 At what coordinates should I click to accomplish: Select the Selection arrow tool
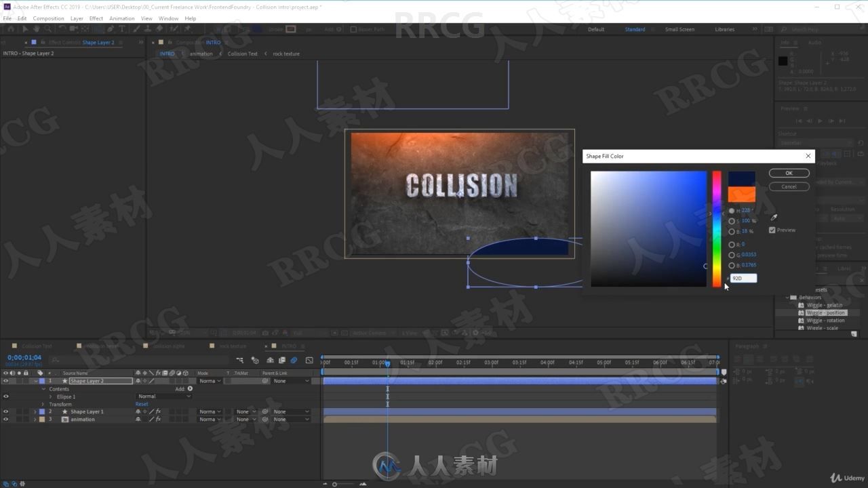coord(24,29)
